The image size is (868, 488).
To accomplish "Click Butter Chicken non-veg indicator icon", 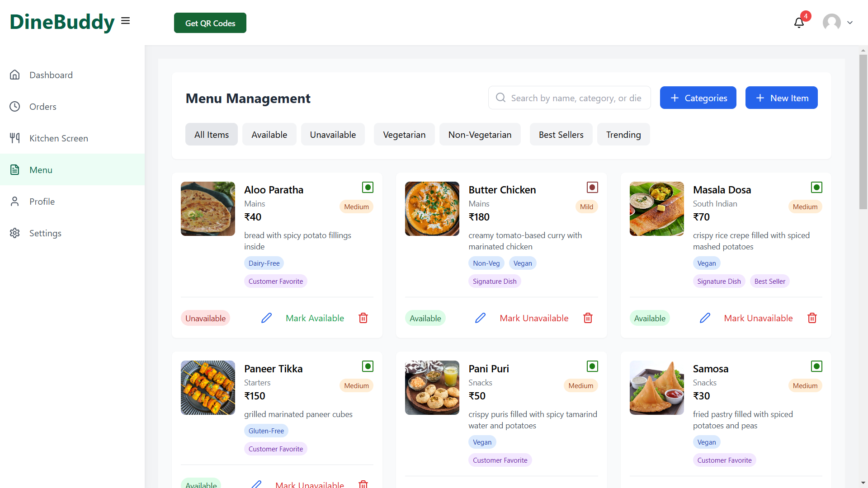I will 592,187.
